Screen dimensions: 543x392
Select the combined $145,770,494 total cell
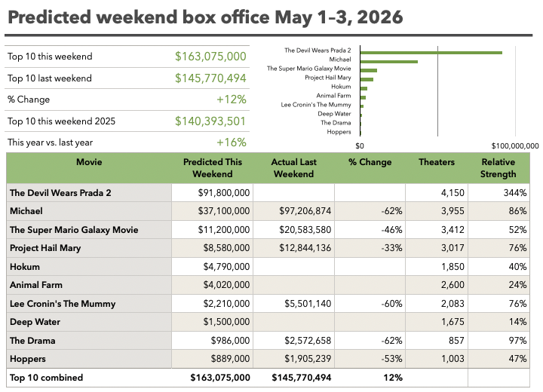coord(301,378)
